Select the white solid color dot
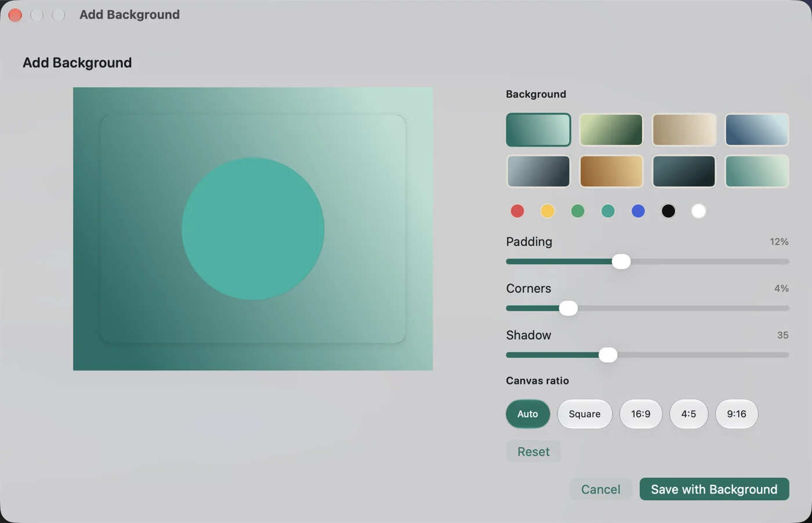 pos(698,211)
